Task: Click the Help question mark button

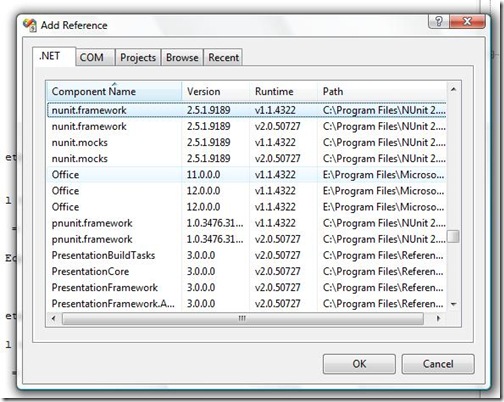Action: pos(439,22)
